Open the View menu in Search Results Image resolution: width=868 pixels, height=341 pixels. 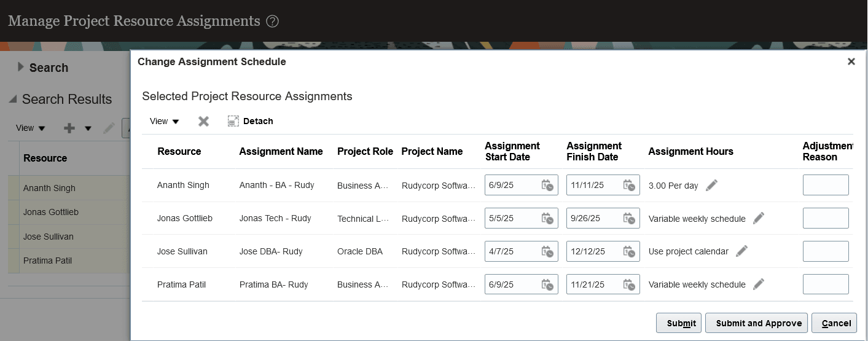click(x=31, y=128)
